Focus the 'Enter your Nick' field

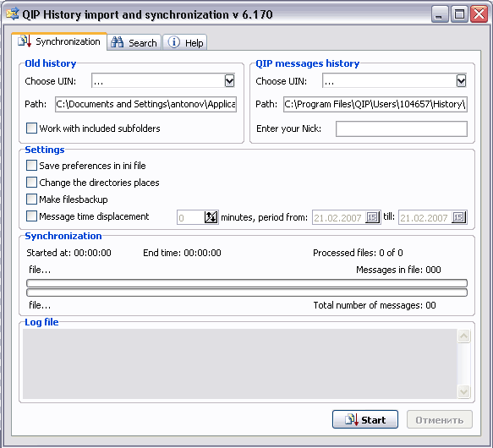point(402,128)
